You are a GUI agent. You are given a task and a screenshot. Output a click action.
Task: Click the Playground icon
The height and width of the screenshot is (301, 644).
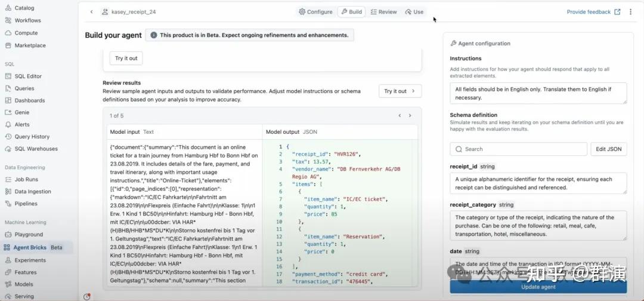[8, 235]
